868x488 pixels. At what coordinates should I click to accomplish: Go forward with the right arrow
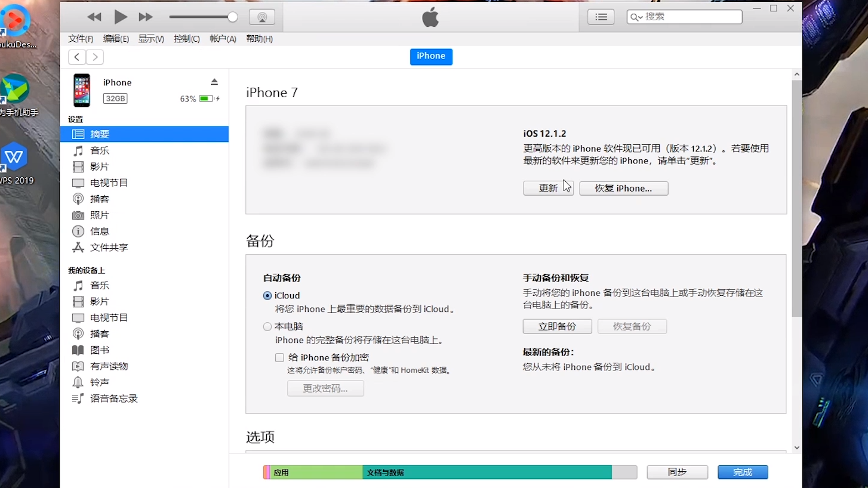[95, 57]
